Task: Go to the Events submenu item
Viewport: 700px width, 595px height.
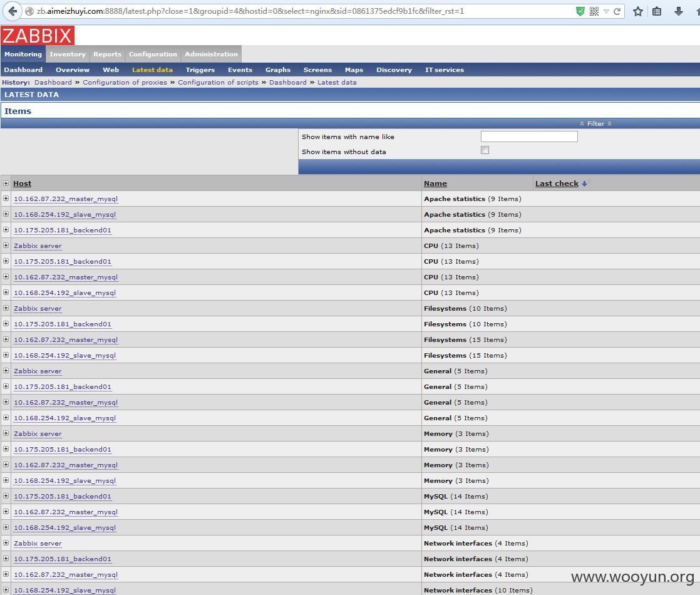Action: tap(240, 70)
